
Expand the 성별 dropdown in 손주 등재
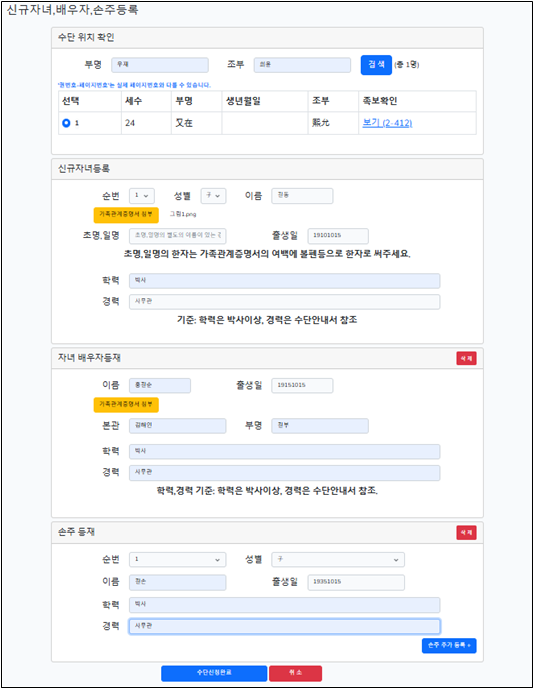point(338,559)
